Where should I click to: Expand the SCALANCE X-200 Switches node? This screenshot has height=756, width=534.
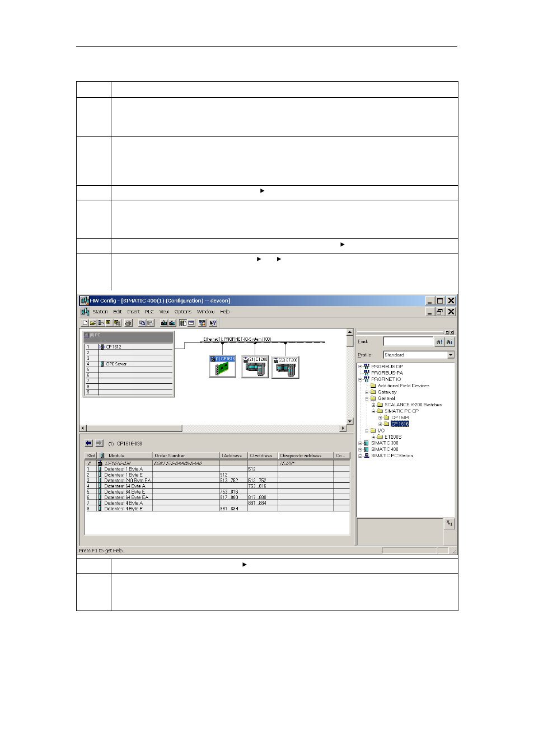point(373,405)
